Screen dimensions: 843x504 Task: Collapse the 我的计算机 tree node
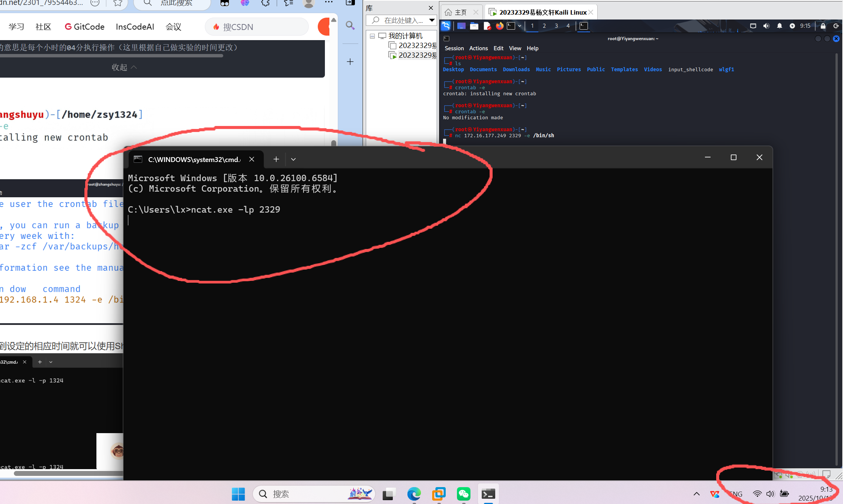[372, 36]
